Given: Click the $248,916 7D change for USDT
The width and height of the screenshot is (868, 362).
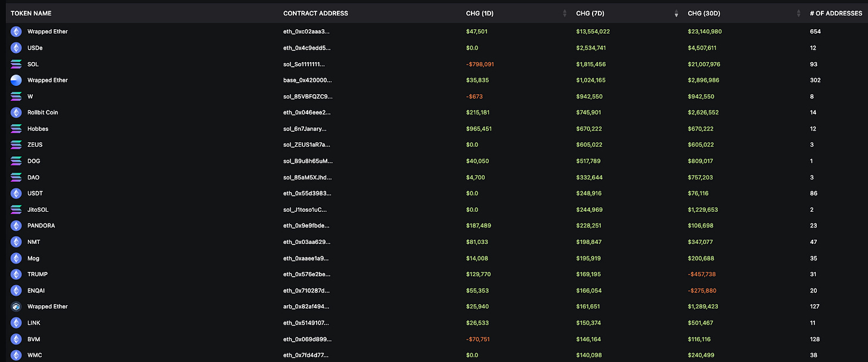Looking at the screenshot, I should [588, 193].
